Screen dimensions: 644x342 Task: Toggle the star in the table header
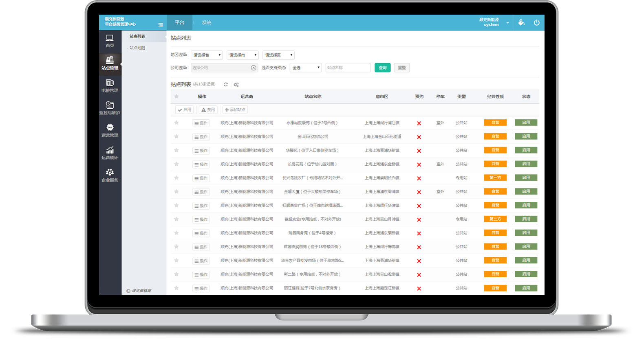pos(176,96)
